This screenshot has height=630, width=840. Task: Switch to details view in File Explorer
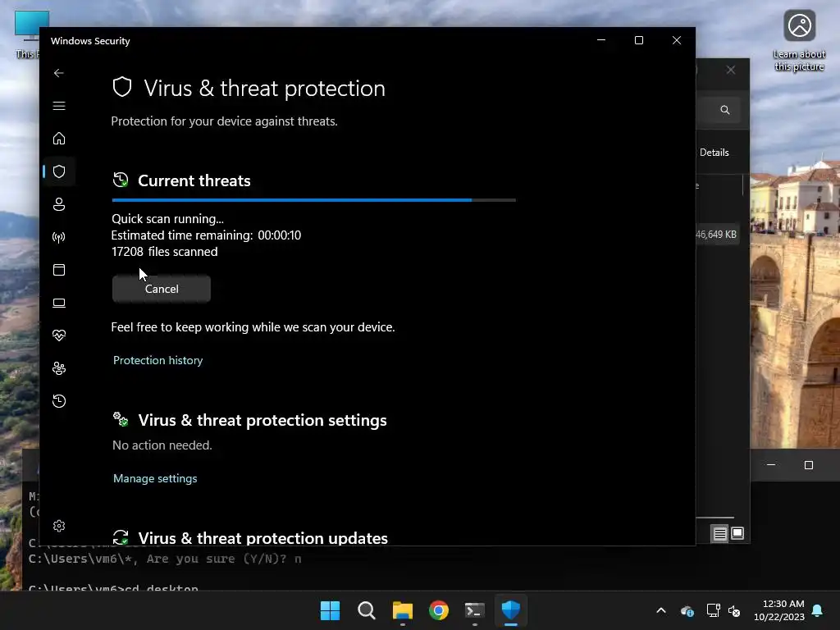pyautogui.click(x=719, y=533)
